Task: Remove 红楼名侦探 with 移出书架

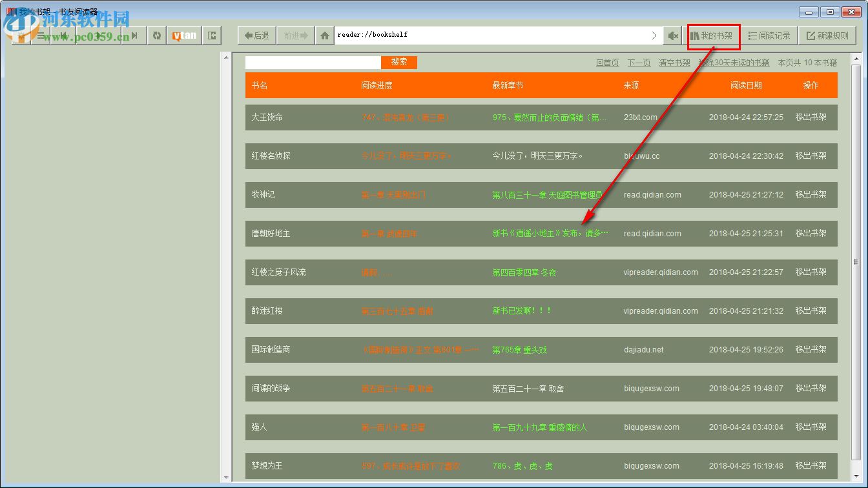Action: tap(811, 156)
